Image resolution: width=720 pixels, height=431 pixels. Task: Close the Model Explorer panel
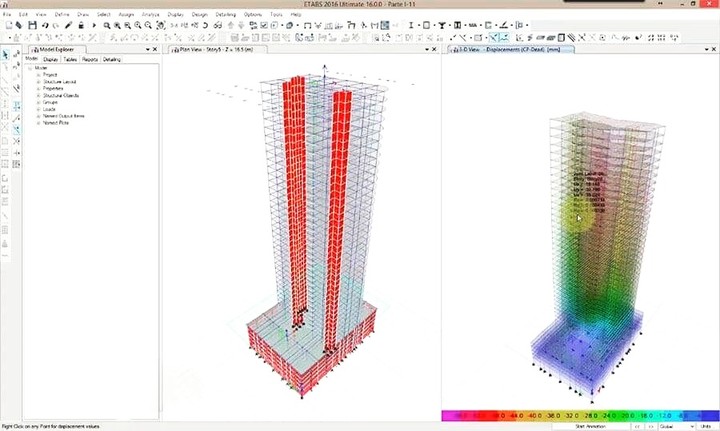157,48
